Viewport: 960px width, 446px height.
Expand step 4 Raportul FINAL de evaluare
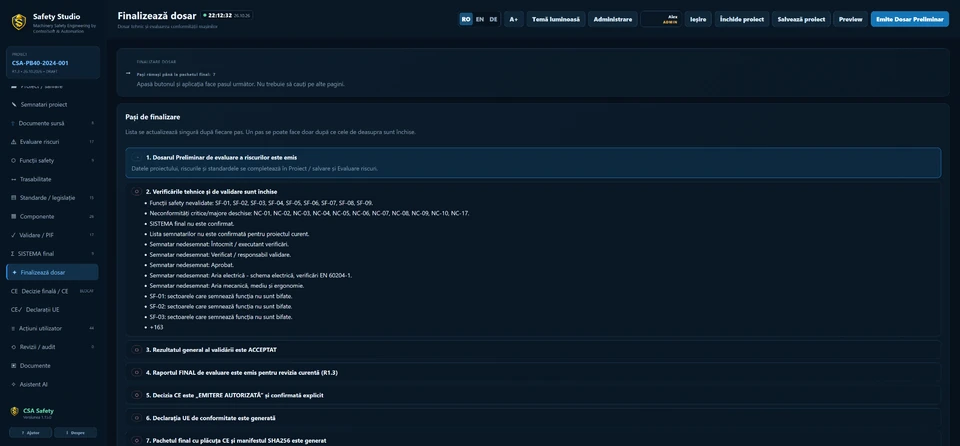click(533, 372)
